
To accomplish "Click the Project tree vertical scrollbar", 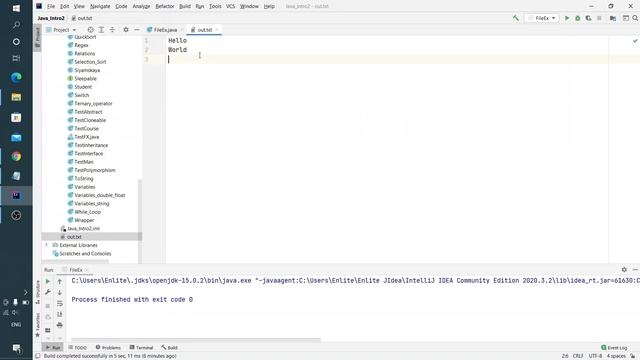I will pyautogui.click(x=140, y=220).
